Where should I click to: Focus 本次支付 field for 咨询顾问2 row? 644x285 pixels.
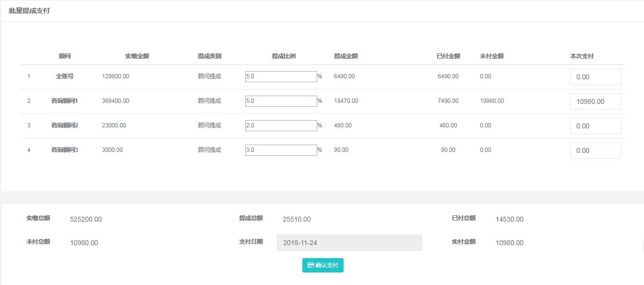[x=596, y=126]
